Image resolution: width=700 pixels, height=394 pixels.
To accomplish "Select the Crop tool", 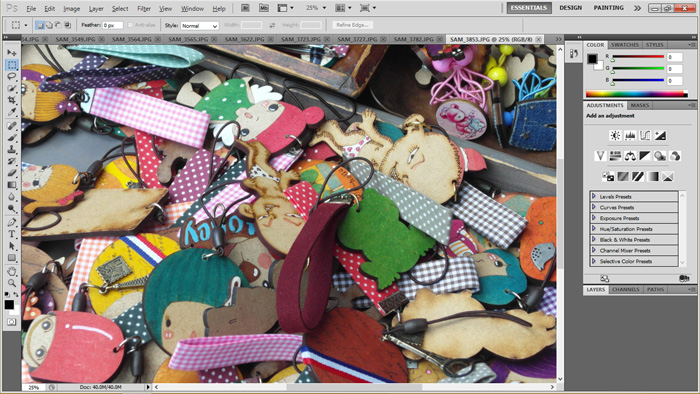I will tap(12, 100).
